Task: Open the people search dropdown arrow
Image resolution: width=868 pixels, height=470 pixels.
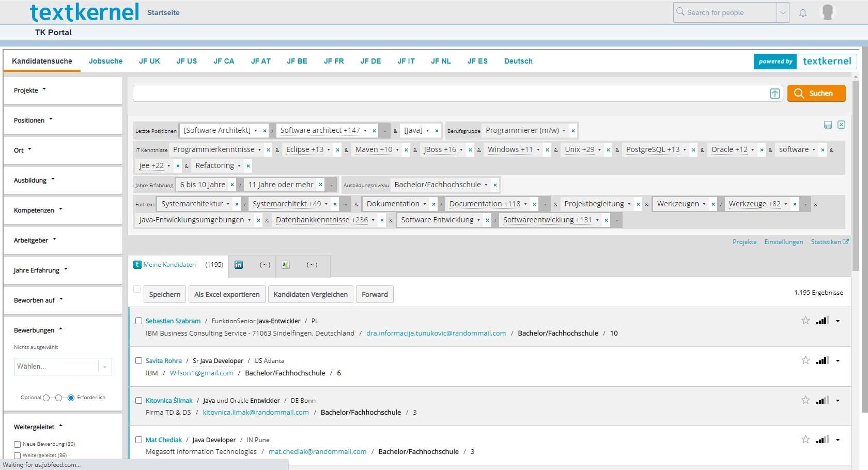Action: coord(783,12)
